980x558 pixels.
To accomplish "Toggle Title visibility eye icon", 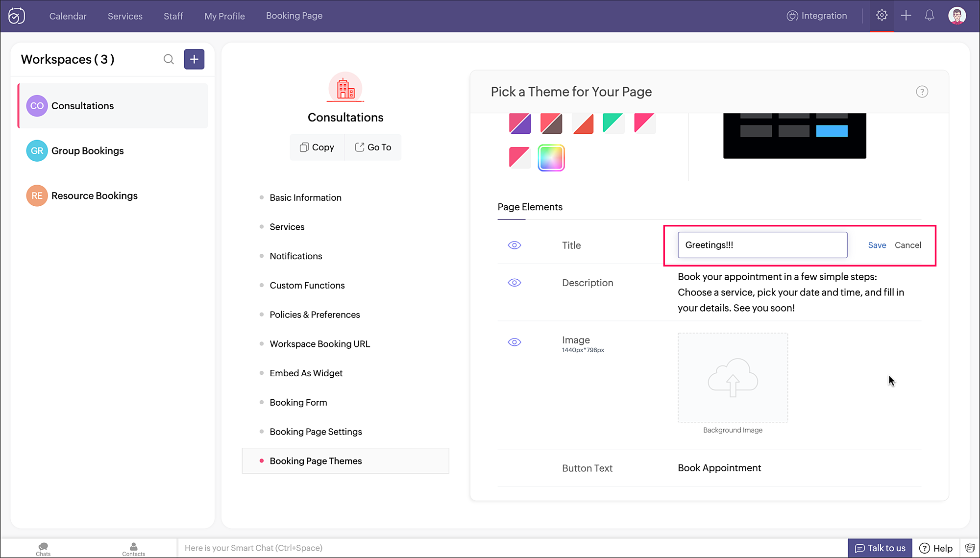I will coord(514,245).
